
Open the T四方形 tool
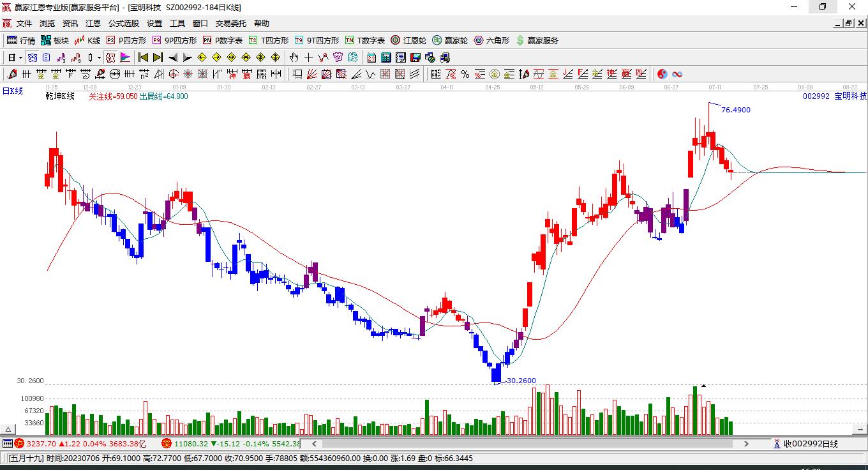[x=269, y=40]
